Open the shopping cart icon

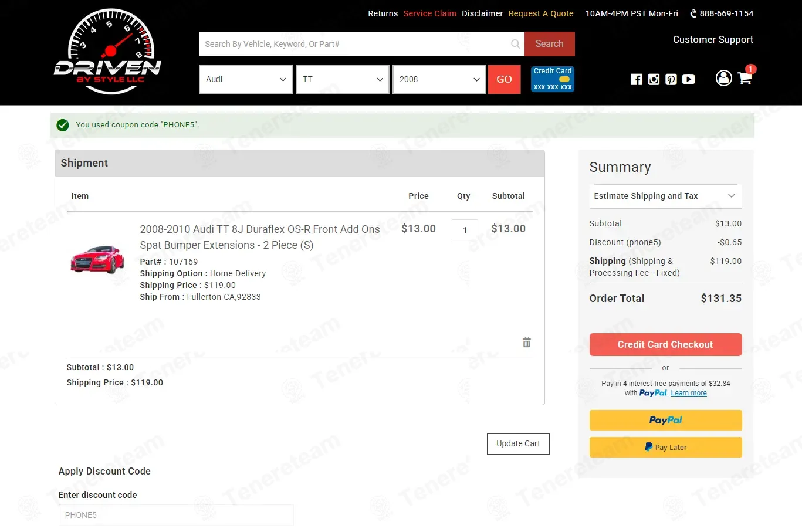point(745,78)
